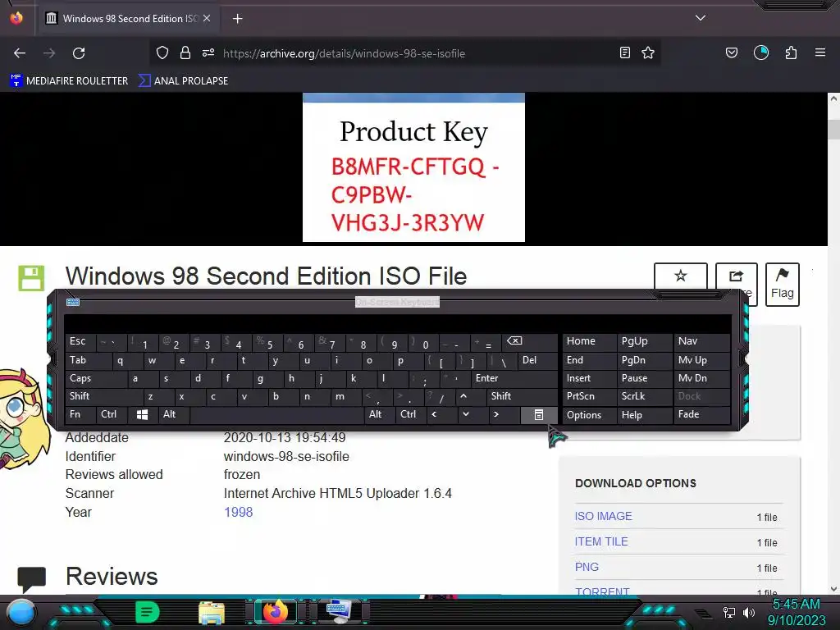Favorite the item with star button
840x630 pixels.
click(x=680, y=276)
